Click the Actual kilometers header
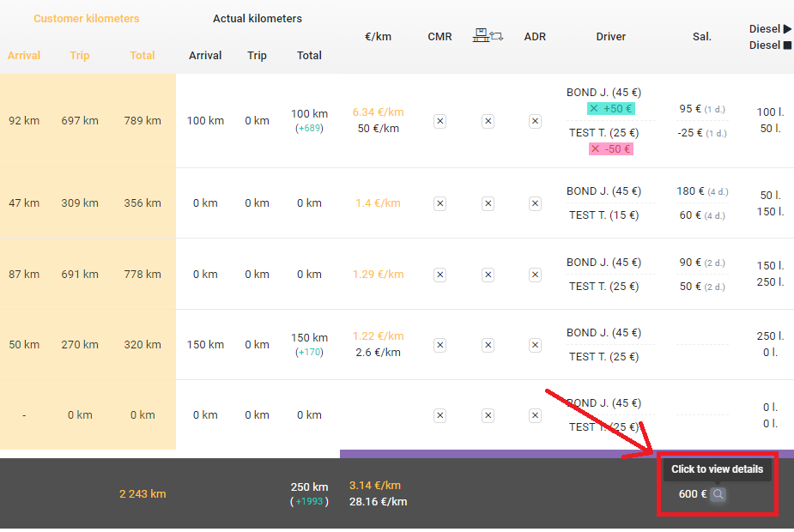Screen dimensions: 794x532 (258, 19)
